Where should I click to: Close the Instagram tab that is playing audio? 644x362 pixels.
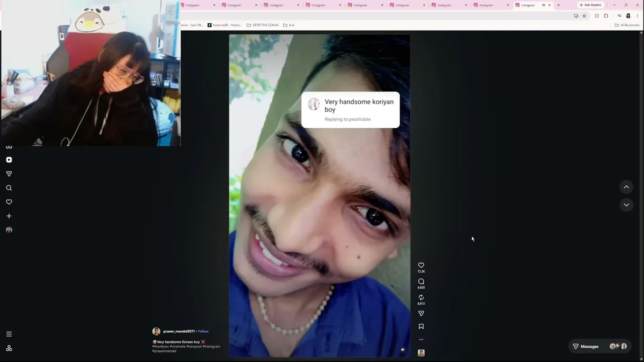click(x=549, y=5)
